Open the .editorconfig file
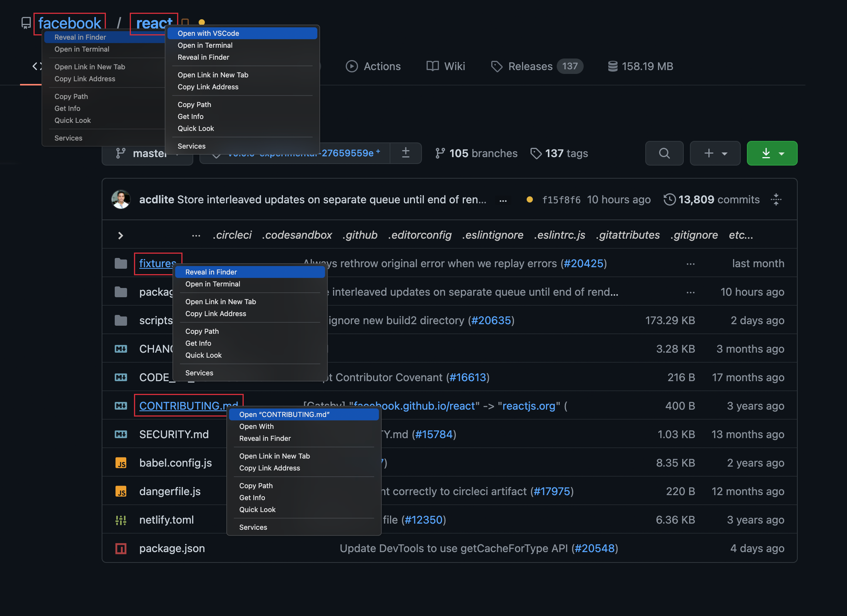Image resolution: width=847 pixels, height=616 pixels. (x=420, y=235)
